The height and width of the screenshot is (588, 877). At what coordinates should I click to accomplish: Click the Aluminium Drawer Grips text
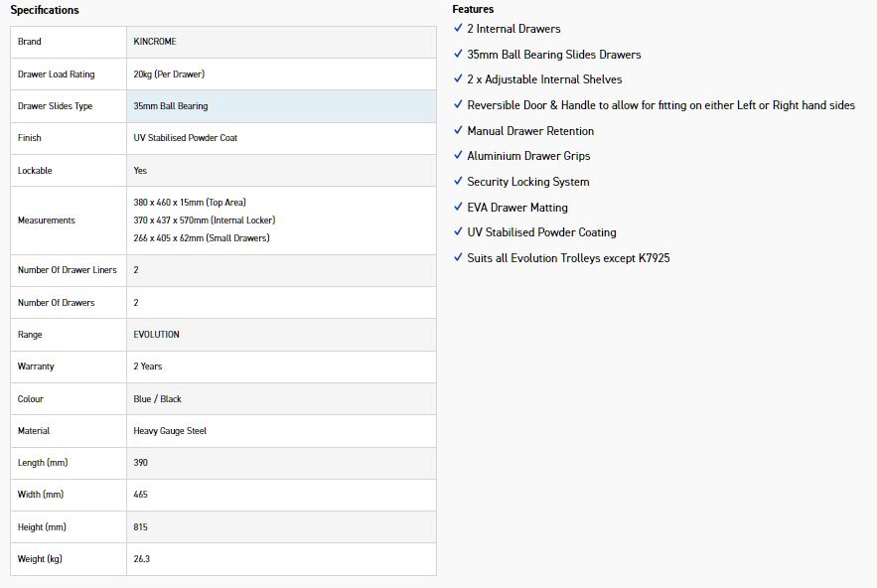click(528, 156)
